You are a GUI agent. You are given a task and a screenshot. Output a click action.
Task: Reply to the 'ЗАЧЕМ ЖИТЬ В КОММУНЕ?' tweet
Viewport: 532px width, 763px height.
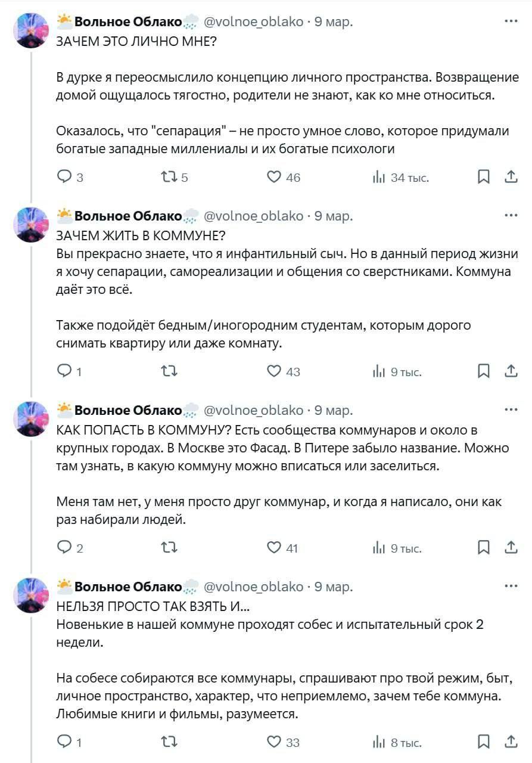(x=64, y=371)
